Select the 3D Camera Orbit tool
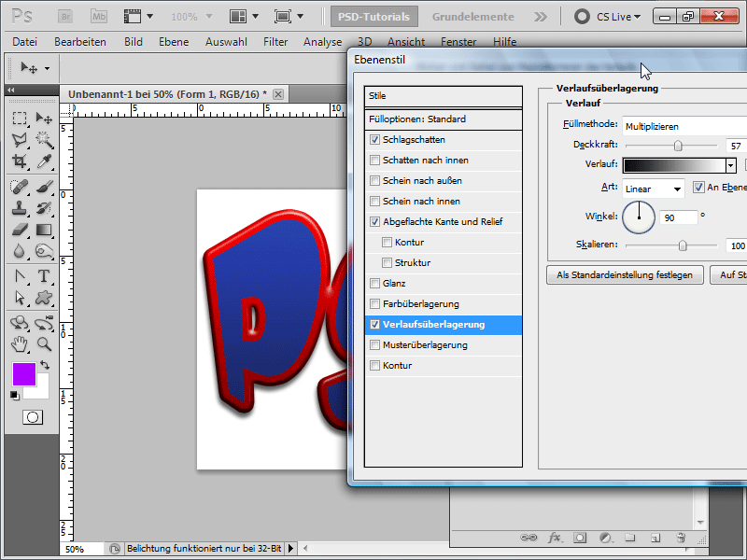 coord(44,323)
